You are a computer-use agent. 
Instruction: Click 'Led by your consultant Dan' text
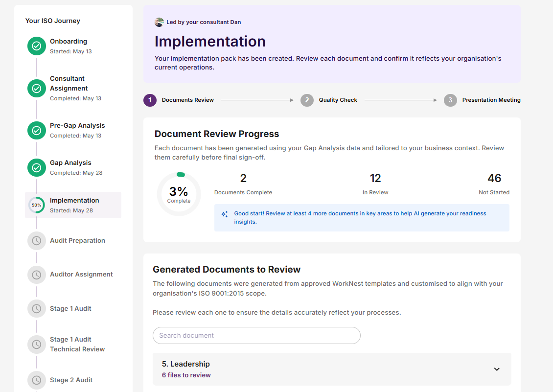tap(204, 22)
